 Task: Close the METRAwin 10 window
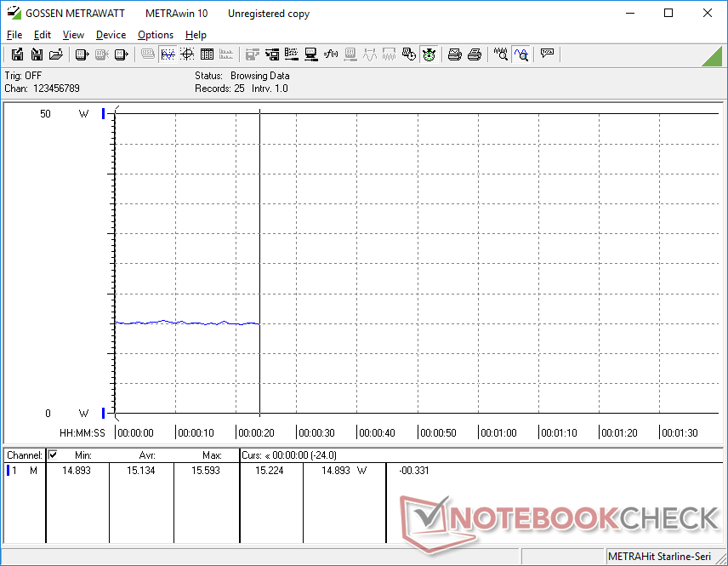coord(707,13)
